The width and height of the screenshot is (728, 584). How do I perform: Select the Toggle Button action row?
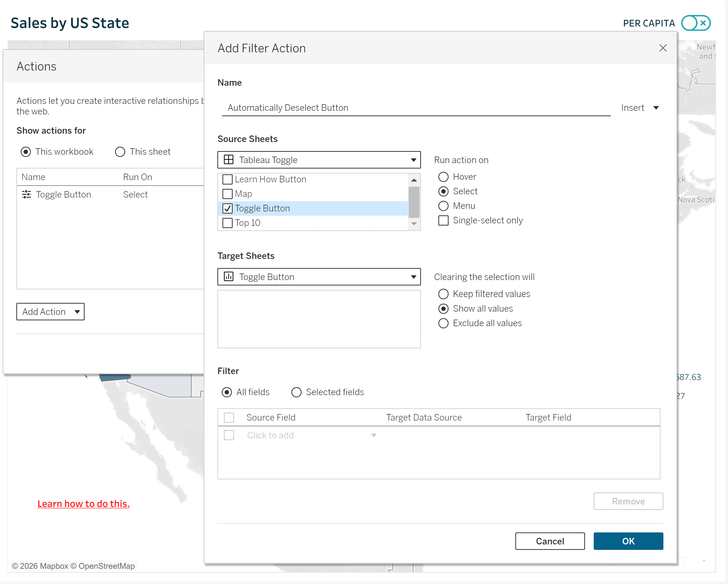(x=110, y=195)
